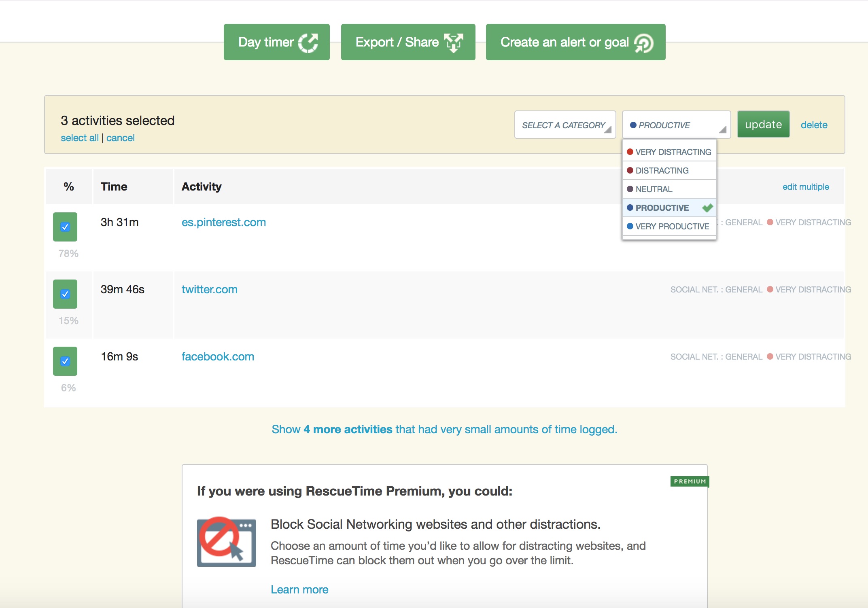Screen dimensions: 868x608
Task: Click the update button
Action: coord(763,125)
